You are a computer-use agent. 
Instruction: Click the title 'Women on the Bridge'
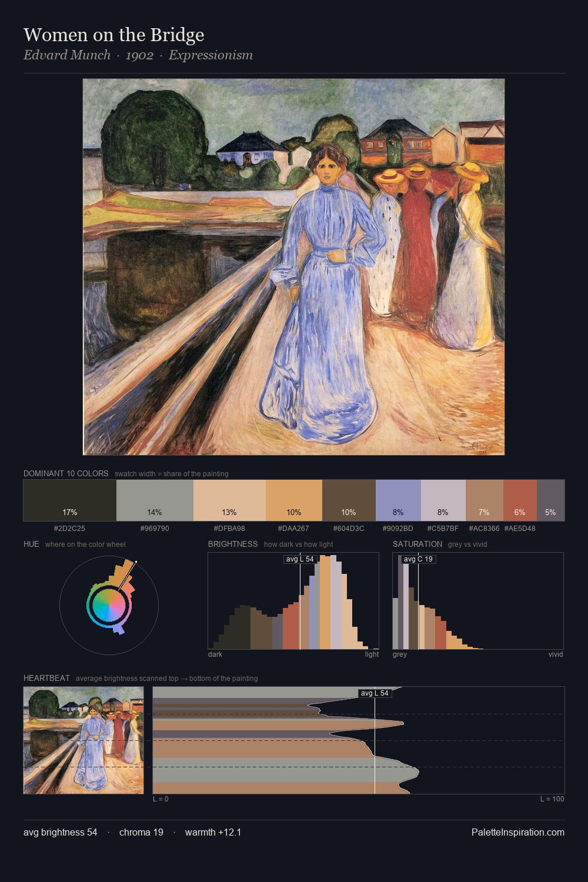click(x=114, y=35)
